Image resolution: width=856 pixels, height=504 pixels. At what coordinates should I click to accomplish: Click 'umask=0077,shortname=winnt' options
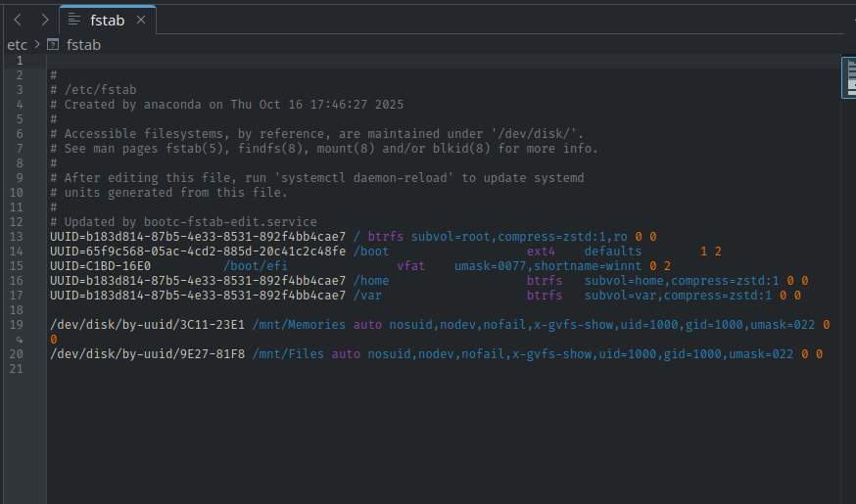coord(548,266)
